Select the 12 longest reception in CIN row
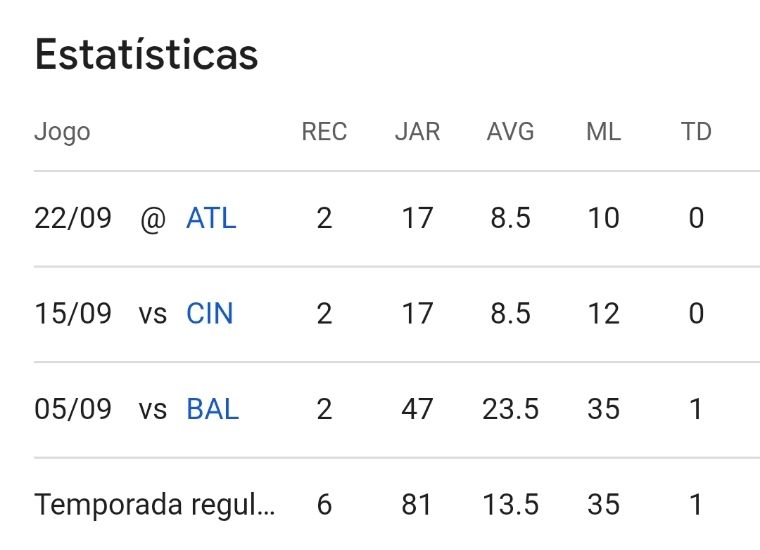 click(603, 314)
